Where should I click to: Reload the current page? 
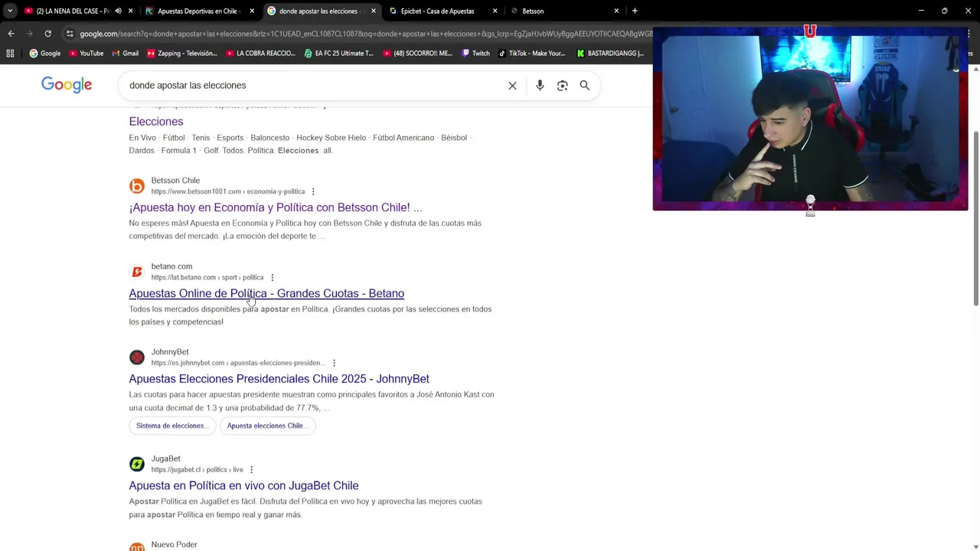point(47,34)
